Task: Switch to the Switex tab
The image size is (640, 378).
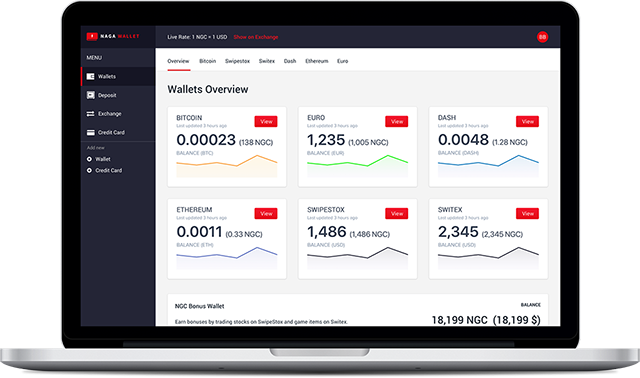Action: coord(267,61)
